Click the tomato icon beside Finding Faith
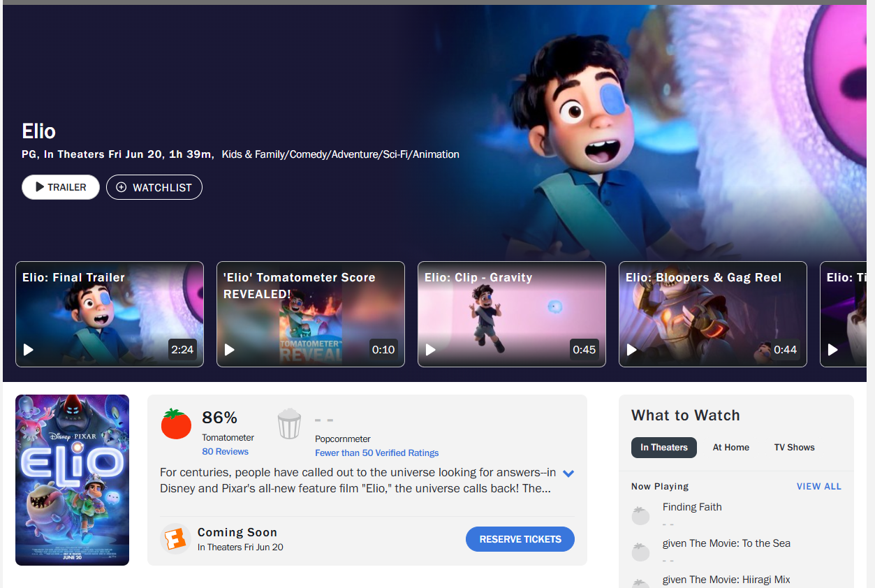The image size is (875, 588). [x=640, y=515]
